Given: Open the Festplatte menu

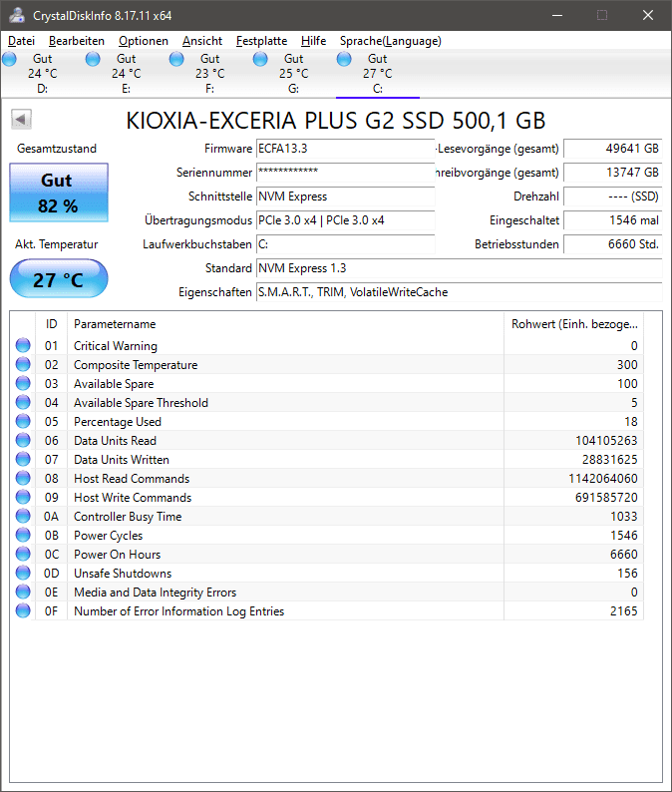Looking at the screenshot, I should click(x=261, y=41).
